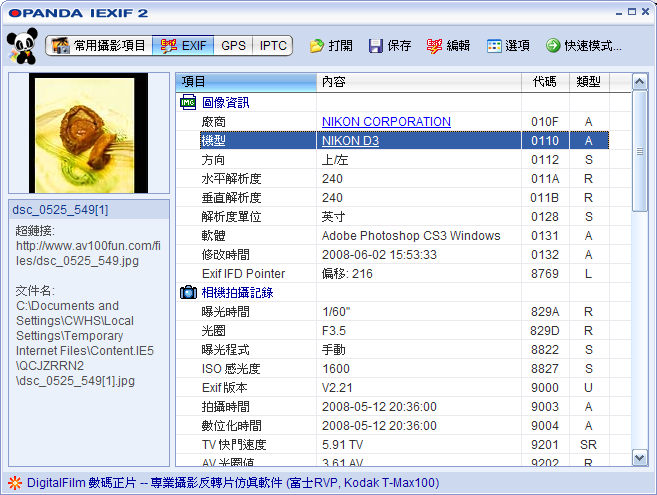Click the 2008-06-02 15:53:33 value
This screenshot has width=657, height=495.
pos(379,254)
